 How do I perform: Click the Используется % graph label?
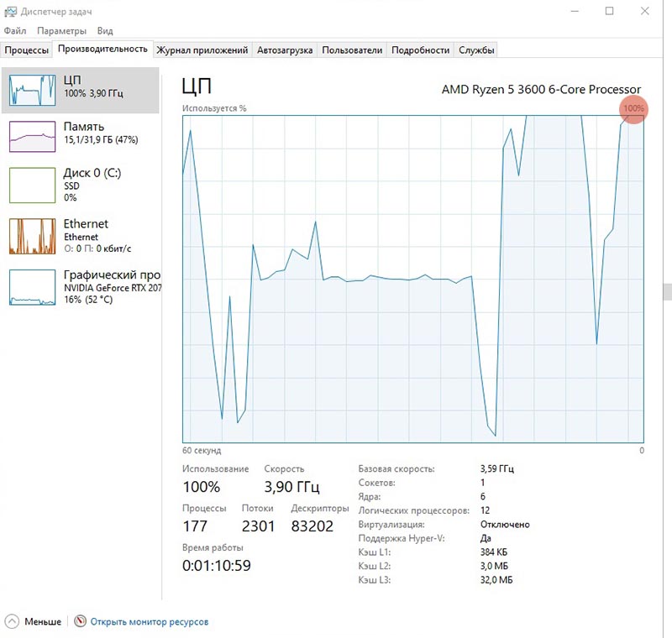pyautogui.click(x=214, y=108)
